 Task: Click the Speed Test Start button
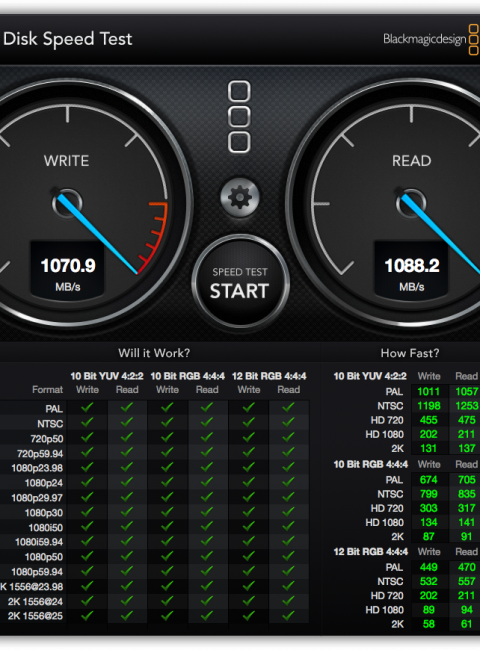(x=240, y=283)
